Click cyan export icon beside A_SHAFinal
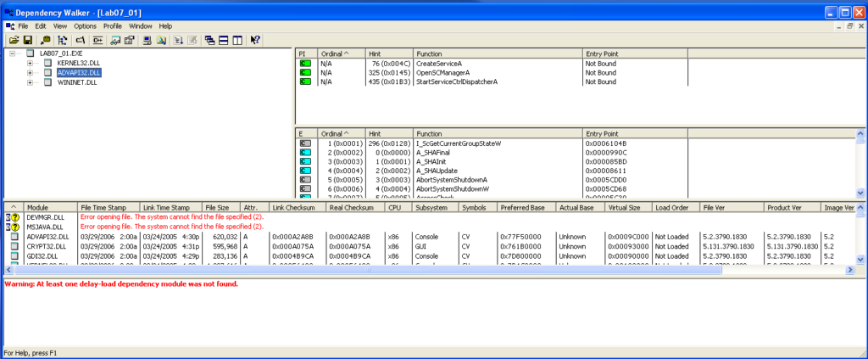The image size is (868, 359). [304, 153]
